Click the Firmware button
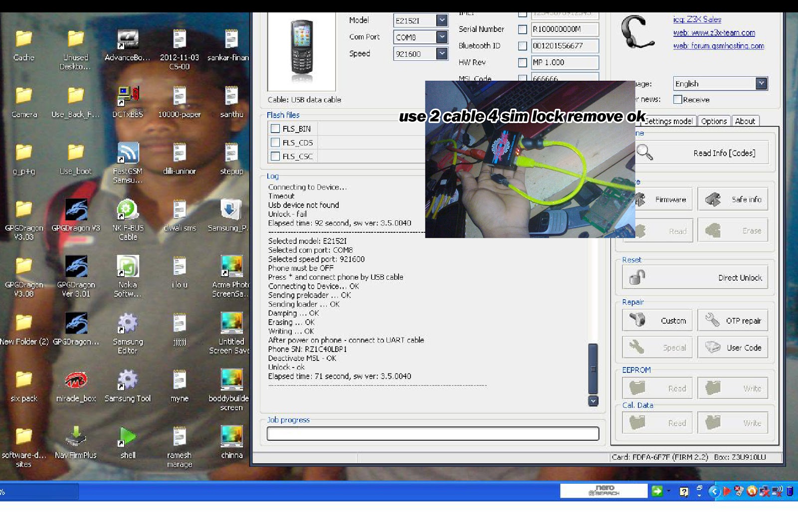 coord(663,199)
